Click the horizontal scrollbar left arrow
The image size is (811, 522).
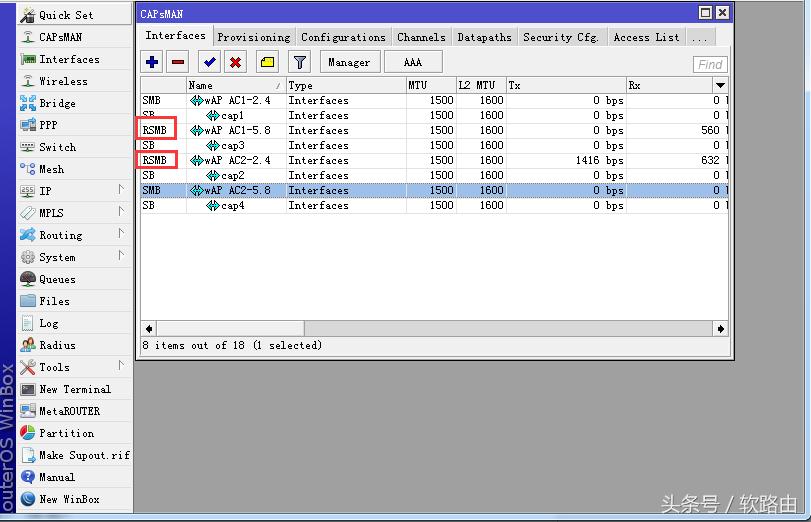point(149,329)
